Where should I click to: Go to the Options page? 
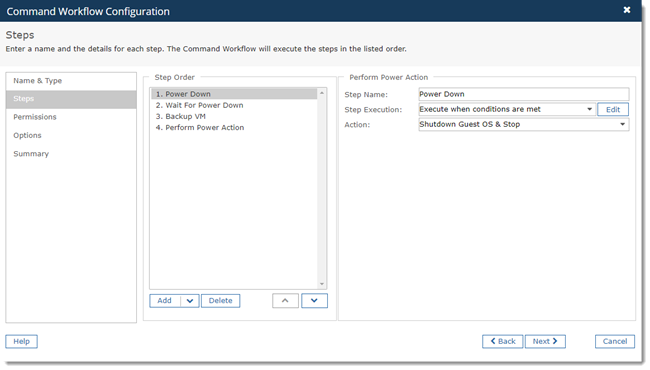tap(71, 135)
